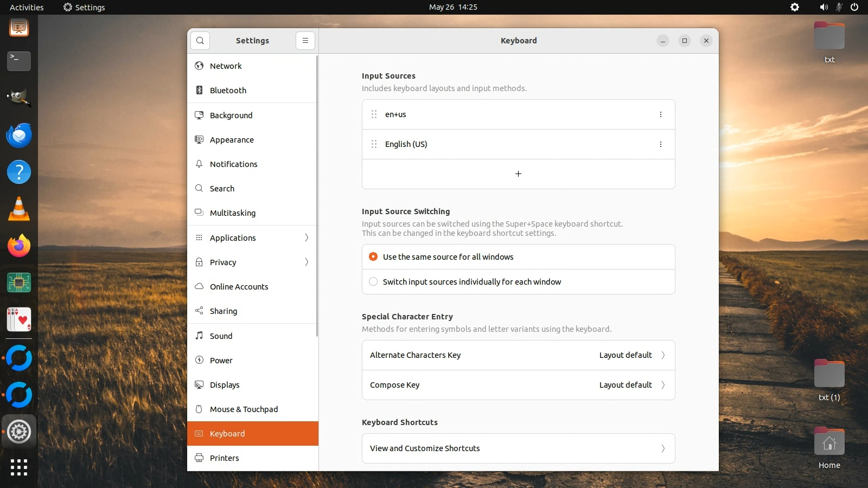Click the plus icon to add input source

[518, 174]
